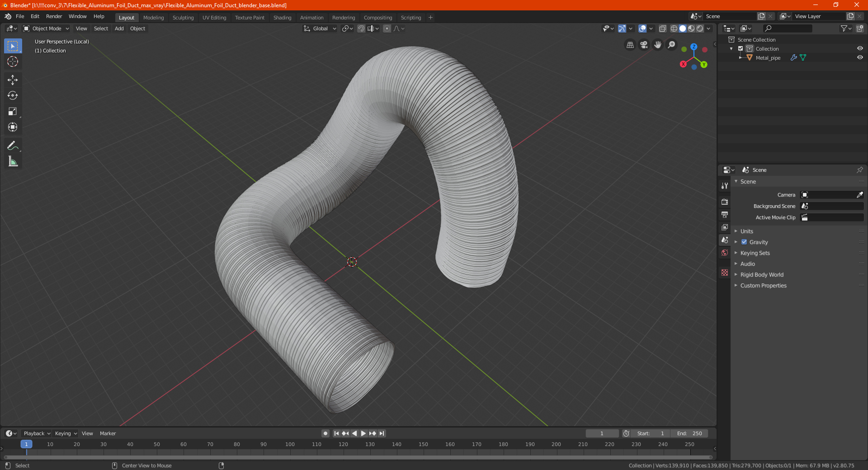
Task: Switch to the Modeling workspace tab
Action: (x=153, y=18)
